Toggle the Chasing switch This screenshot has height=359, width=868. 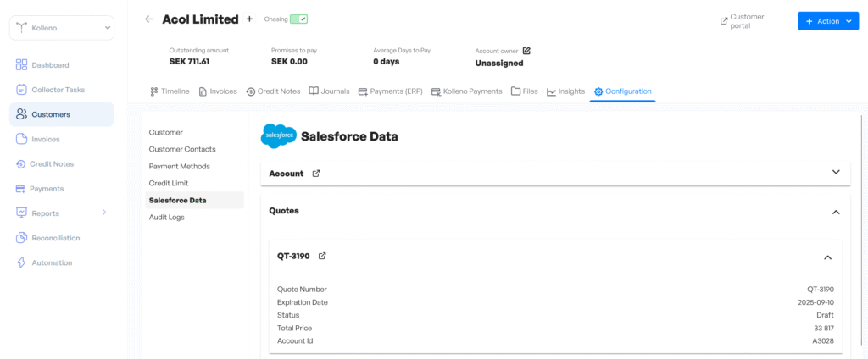tap(298, 19)
